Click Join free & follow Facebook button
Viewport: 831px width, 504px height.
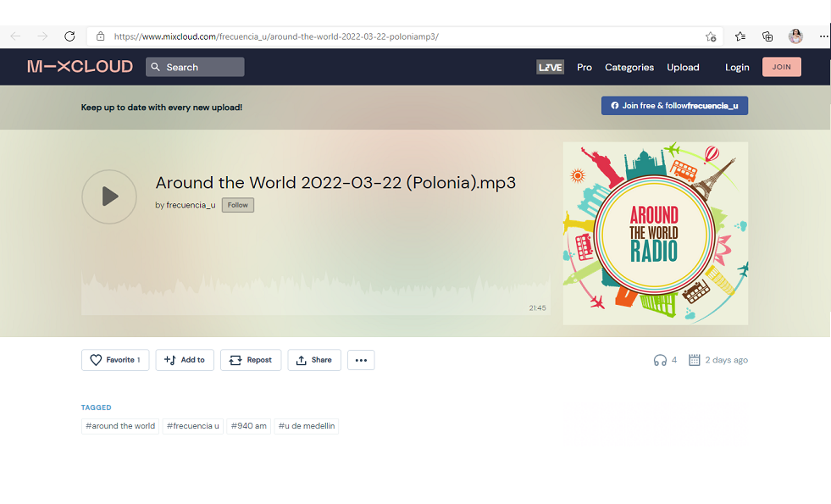click(674, 106)
